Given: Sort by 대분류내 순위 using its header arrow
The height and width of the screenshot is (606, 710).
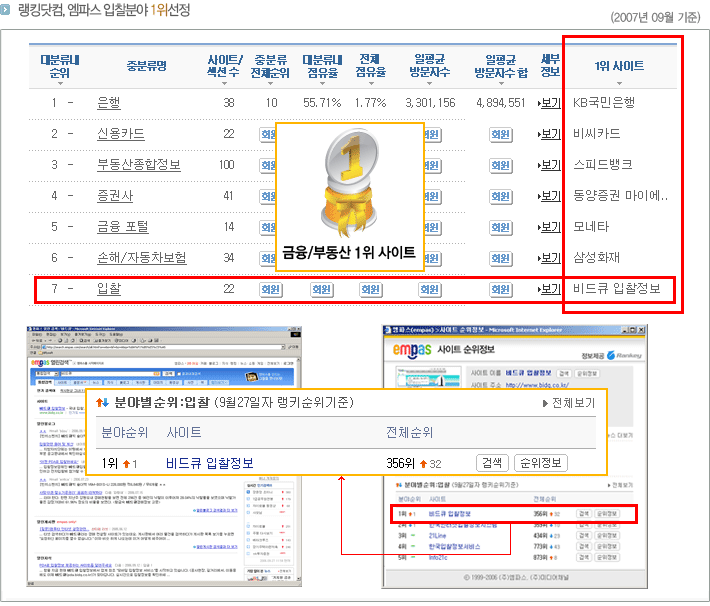Looking at the screenshot, I should [60, 83].
